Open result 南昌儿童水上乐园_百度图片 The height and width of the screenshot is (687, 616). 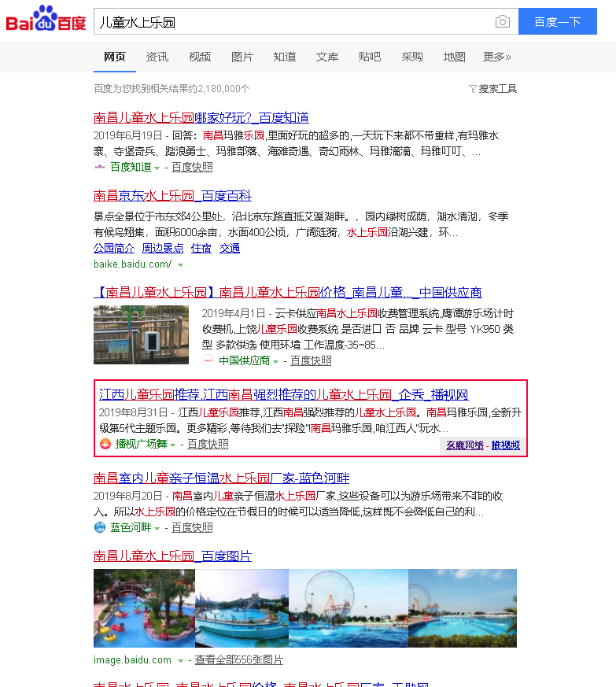(172, 556)
